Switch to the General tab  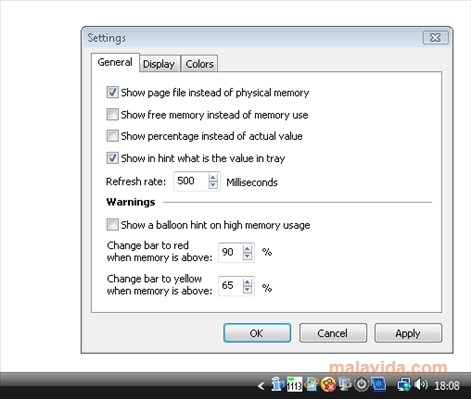(x=115, y=62)
